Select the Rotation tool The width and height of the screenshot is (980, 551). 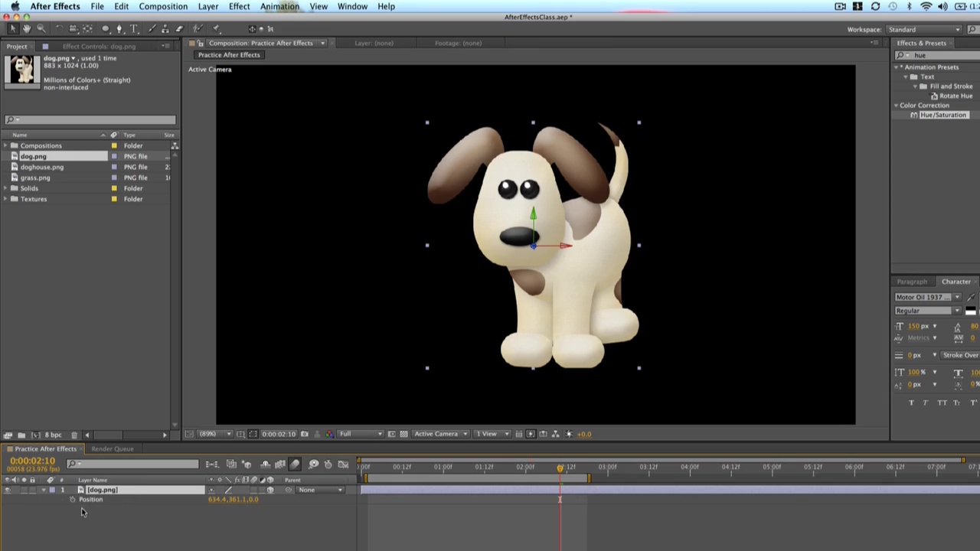(x=59, y=29)
